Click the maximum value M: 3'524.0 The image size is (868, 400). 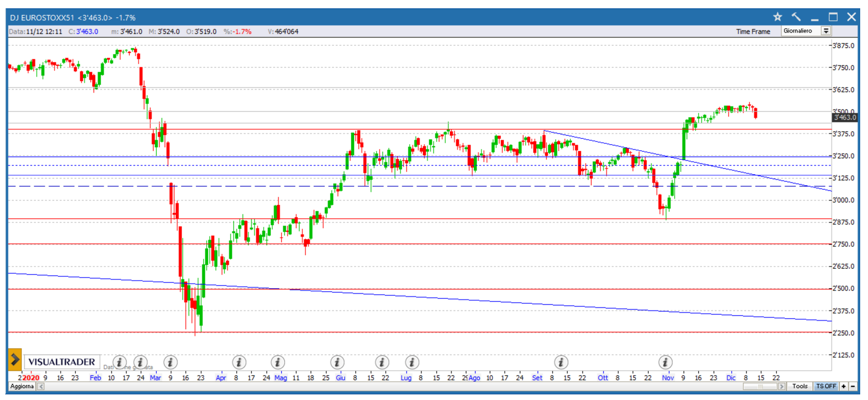click(x=164, y=32)
